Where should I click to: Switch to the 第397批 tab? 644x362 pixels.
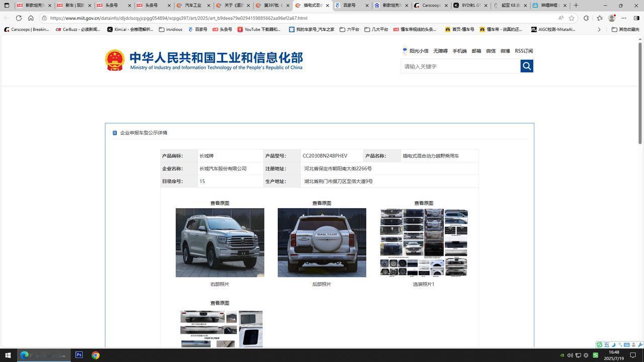272,5
